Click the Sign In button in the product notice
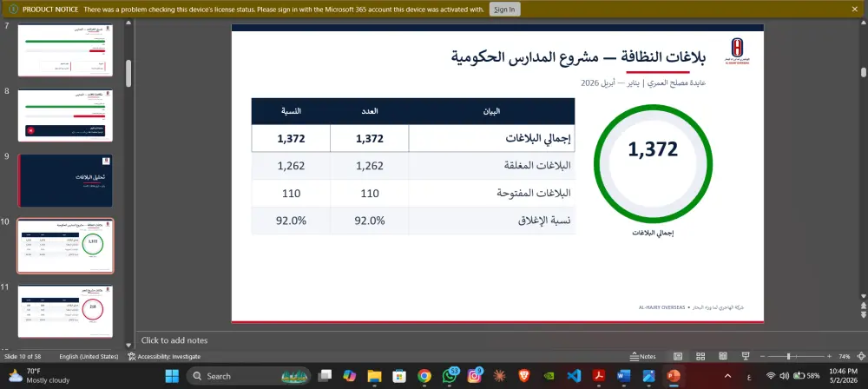Screen dimensions: 868x389 point(504,10)
